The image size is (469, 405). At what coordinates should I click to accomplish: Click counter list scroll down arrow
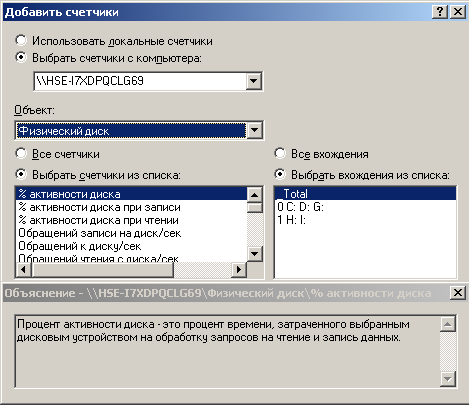(255, 254)
